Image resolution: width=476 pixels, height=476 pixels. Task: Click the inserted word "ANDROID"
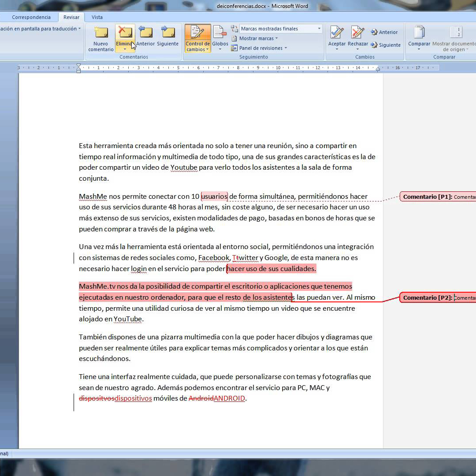pos(229,398)
